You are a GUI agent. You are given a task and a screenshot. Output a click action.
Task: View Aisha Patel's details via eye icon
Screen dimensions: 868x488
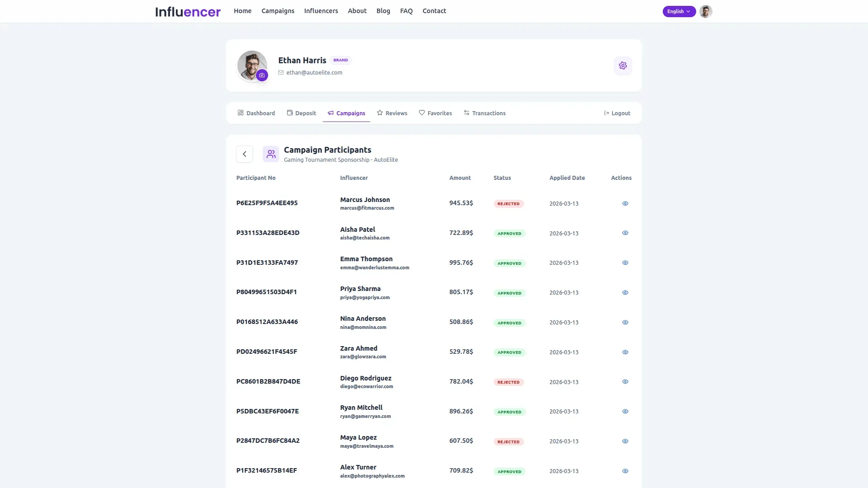(625, 233)
